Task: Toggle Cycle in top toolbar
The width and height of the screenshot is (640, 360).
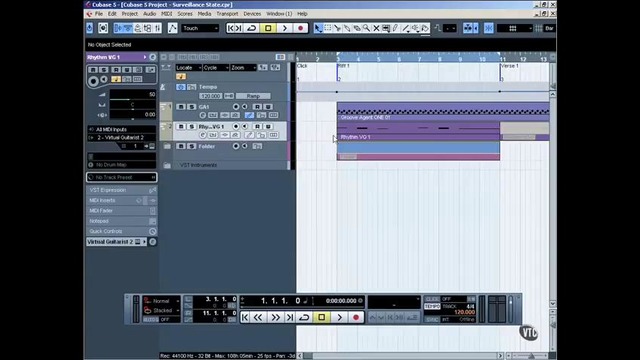Action: pyautogui.click(x=252, y=28)
